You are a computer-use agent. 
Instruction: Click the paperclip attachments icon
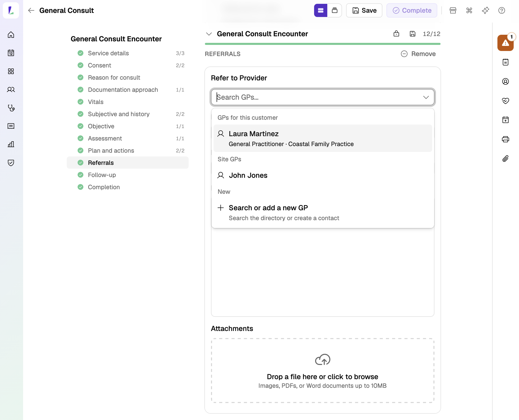tap(506, 159)
